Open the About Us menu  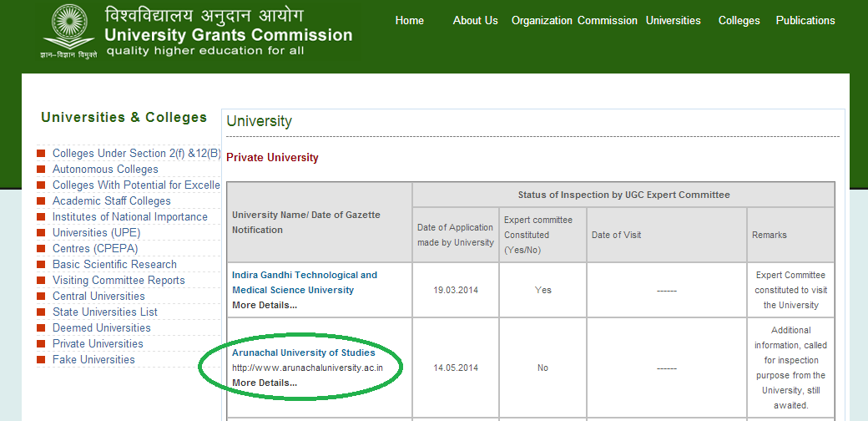click(x=475, y=20)
